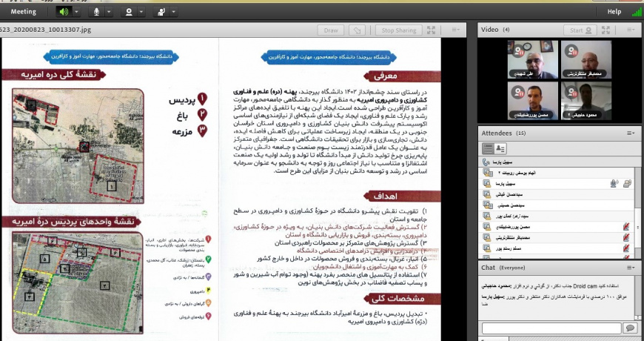The width and height of the screenshot is (644, 341).
Task: Click the Video pod full screen icon
Action: 606,30
